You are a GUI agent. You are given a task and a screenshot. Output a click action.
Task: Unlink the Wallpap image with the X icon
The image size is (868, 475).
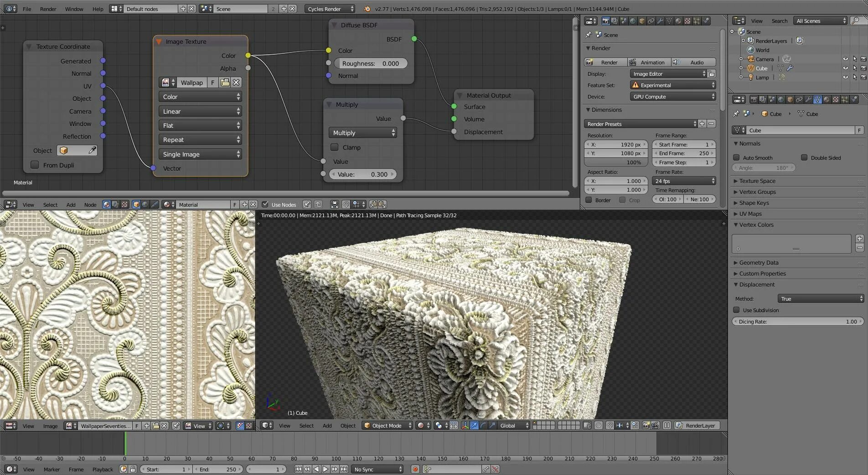point(236,83)
